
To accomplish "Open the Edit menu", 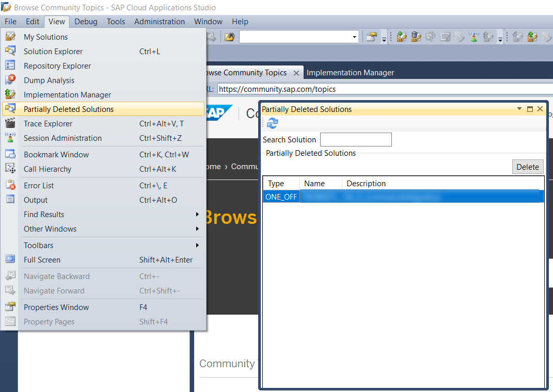I will 33,22.
